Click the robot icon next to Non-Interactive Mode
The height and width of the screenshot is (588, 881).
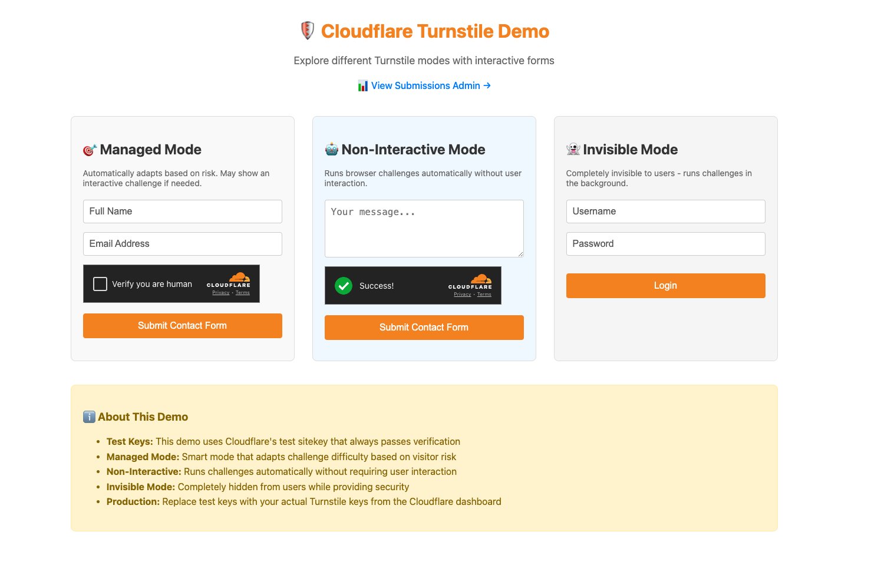[x=331, y=150]
